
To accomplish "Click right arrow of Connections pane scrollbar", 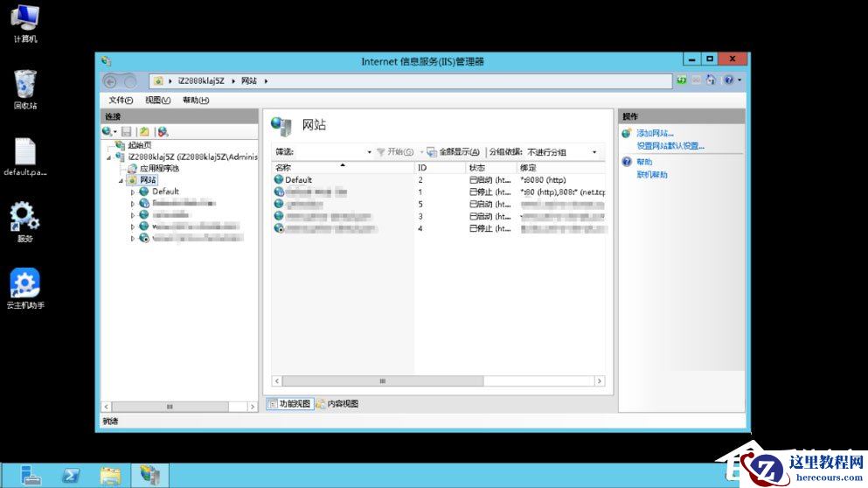I will pos(253,407).
